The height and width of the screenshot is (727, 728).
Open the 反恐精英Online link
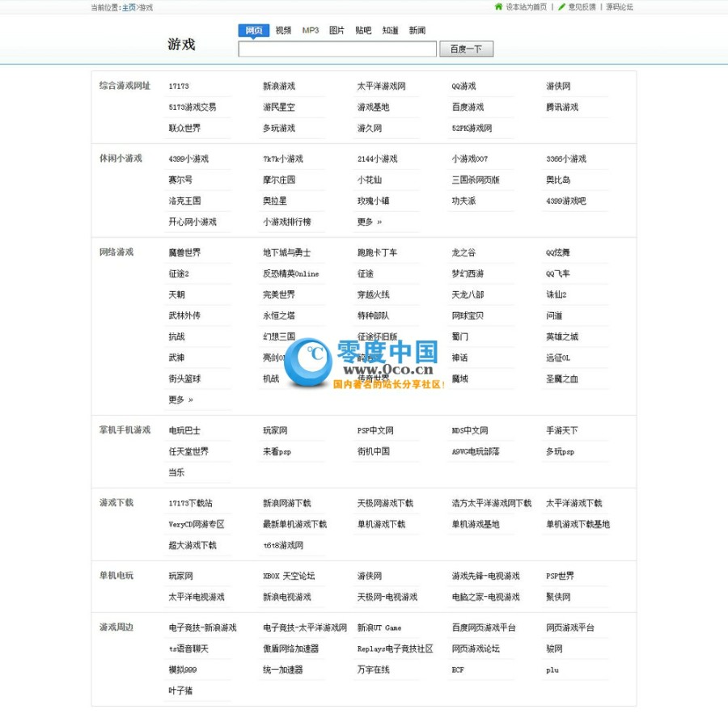coord(291,274)
